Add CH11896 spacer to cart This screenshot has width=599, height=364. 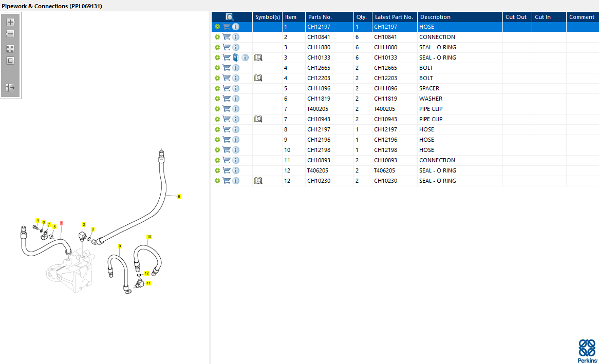(x=227, y=88)
